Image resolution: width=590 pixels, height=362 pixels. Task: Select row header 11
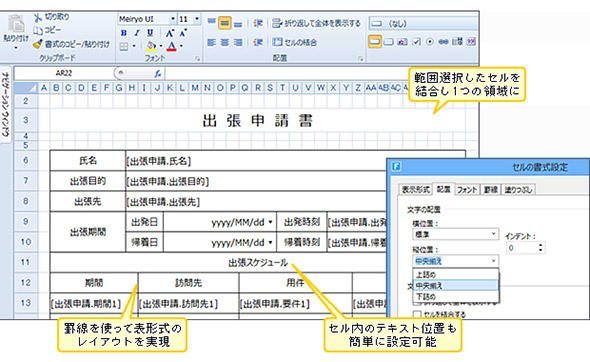click(x=26, y=262)
